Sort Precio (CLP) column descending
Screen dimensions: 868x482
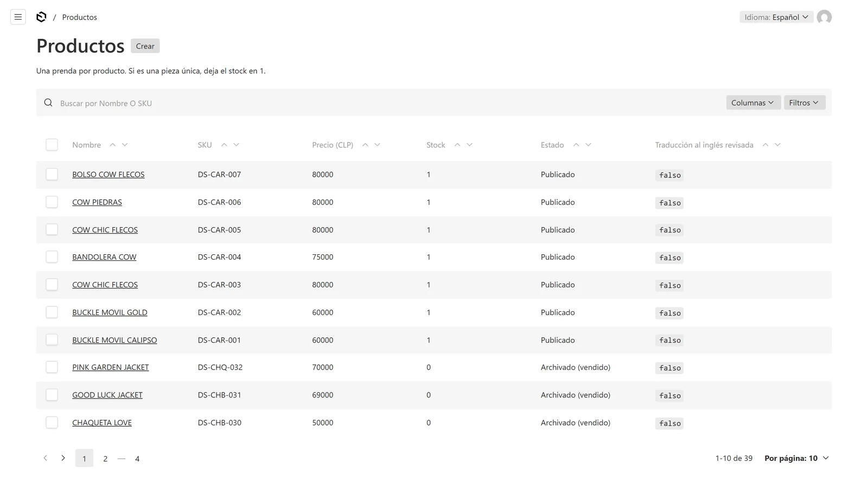378,145
